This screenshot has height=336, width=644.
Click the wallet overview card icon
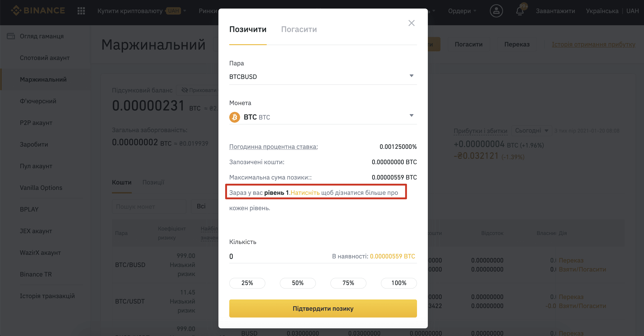[11, 36]
